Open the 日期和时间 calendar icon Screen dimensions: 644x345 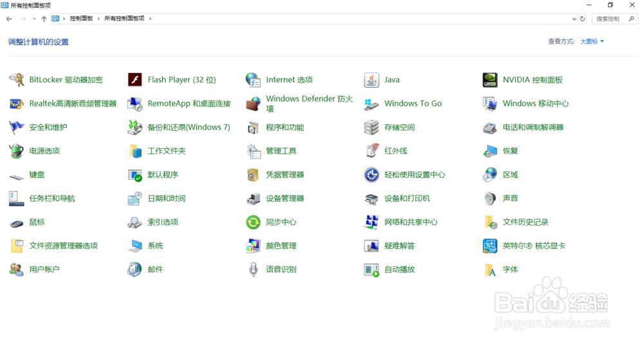(135, 199)
